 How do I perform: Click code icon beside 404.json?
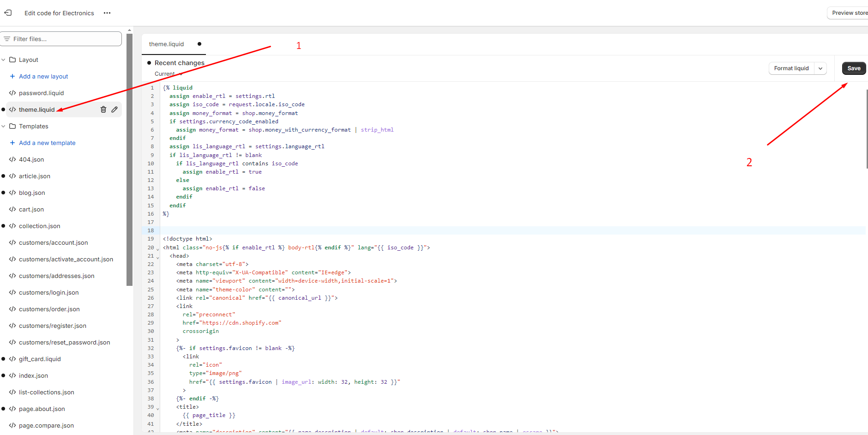click(12, 159)
